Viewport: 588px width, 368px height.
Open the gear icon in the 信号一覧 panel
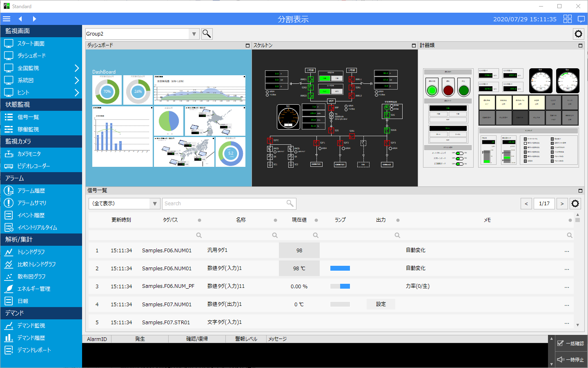(x=575, y=203)
